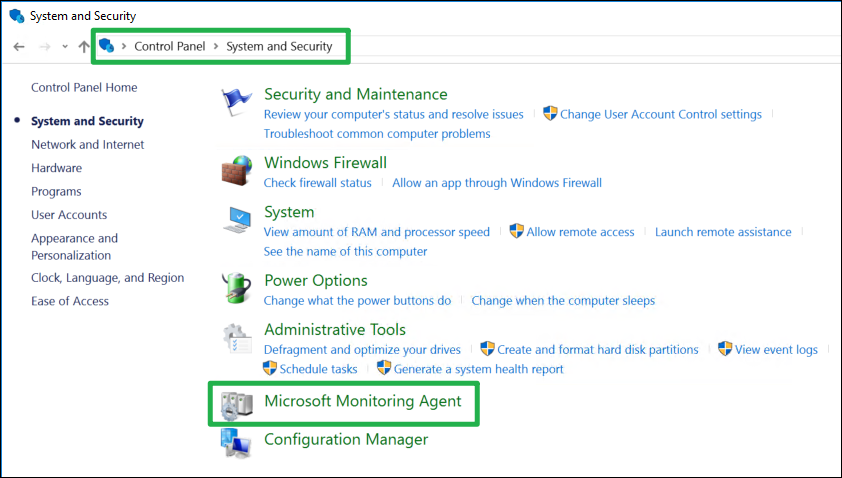Image resolution: width=842 pixels, height=478 pixels.
Task: Click Change User Account Control settings
Action: tap(661, 114)
